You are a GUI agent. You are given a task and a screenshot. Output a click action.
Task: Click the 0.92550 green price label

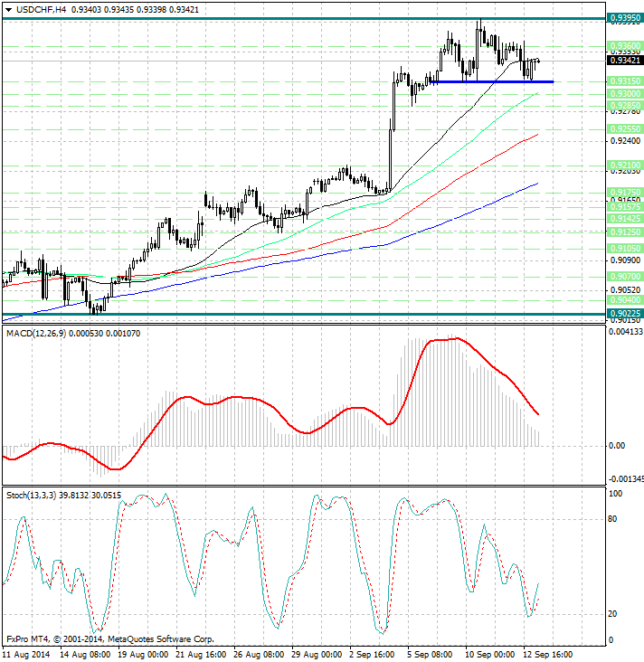coord(625,129)
